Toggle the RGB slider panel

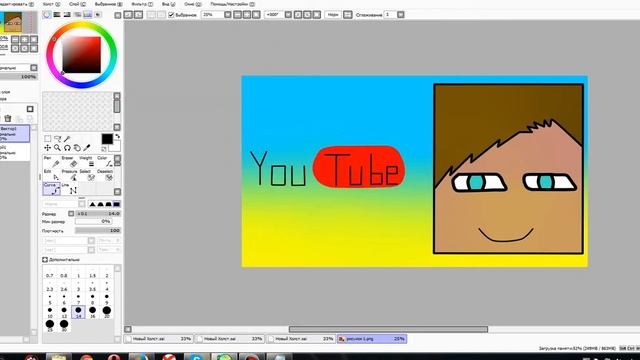(57, 15)
